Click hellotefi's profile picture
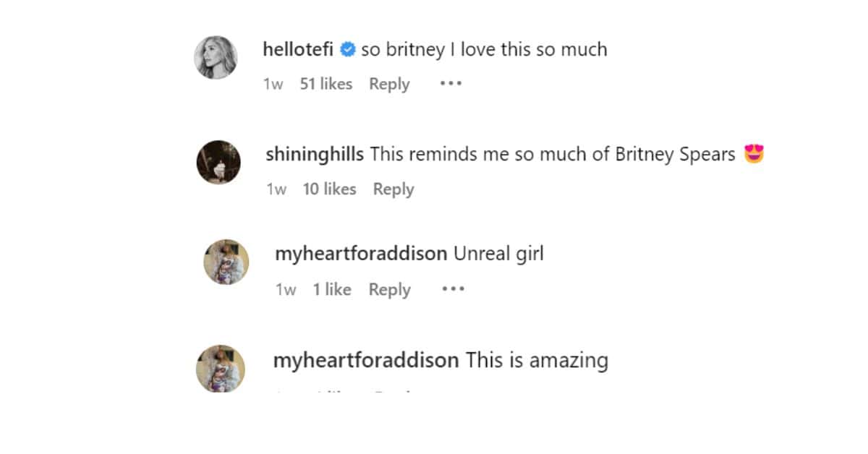Screen dimensions: 868x454 216,57
